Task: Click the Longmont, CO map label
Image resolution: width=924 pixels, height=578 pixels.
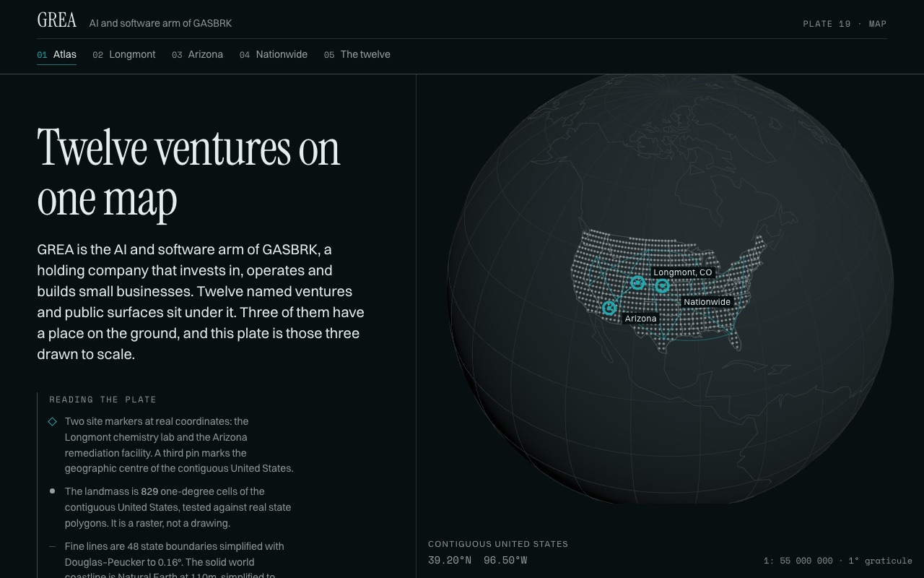Action: (683, 272)
